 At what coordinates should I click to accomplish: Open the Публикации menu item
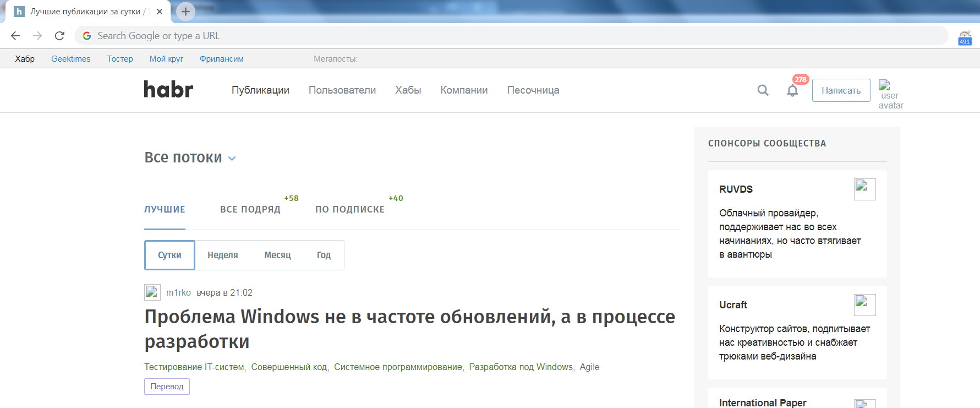260,90
